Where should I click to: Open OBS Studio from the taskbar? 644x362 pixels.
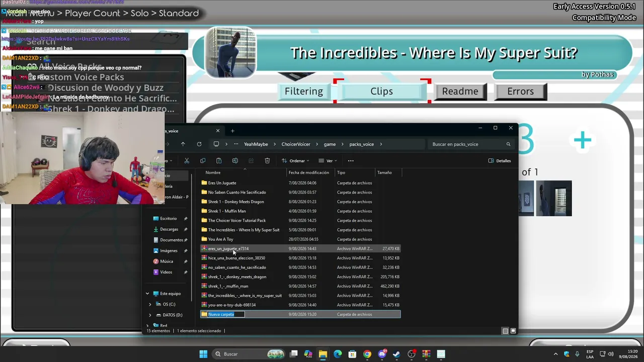tap(412, 354)
